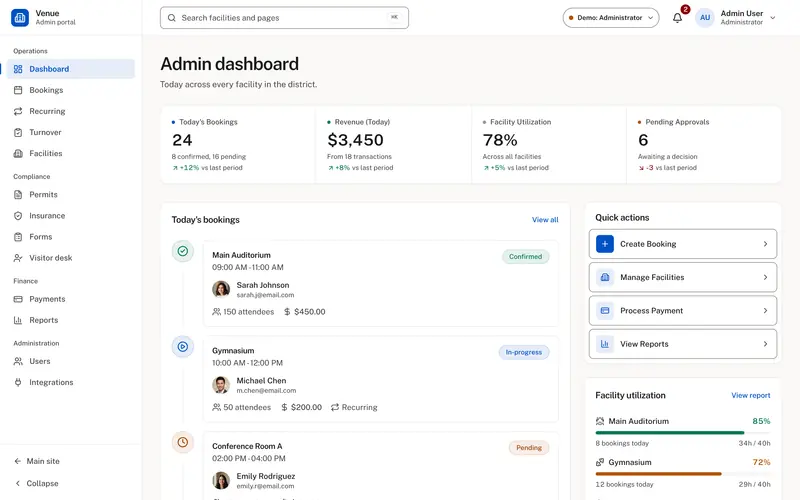Click the Main Auditorium utilization progress bar
Image resolution: width=800 pixels, height=500 pixels.
683,433
